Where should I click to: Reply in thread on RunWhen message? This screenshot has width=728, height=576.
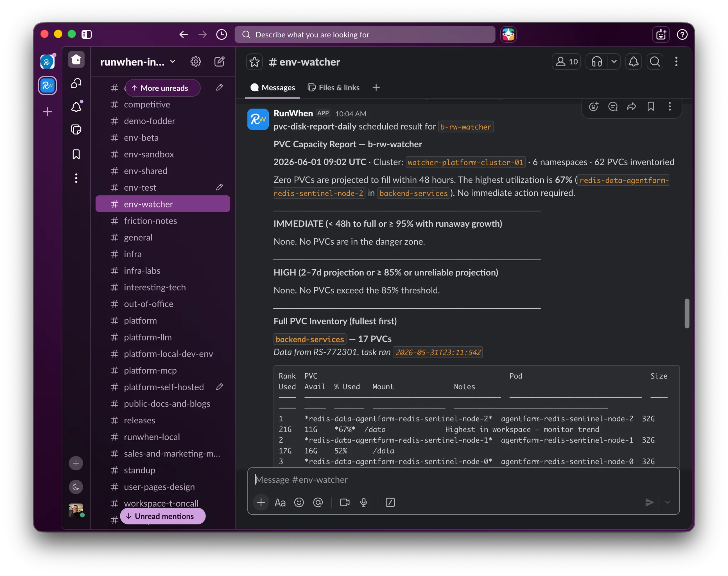613,106
